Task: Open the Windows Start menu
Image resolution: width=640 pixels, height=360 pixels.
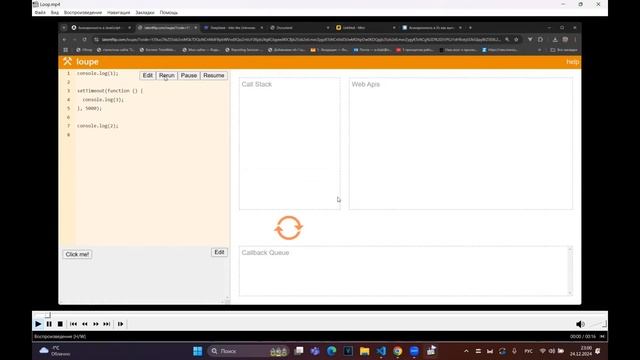Action: [198, 351]
